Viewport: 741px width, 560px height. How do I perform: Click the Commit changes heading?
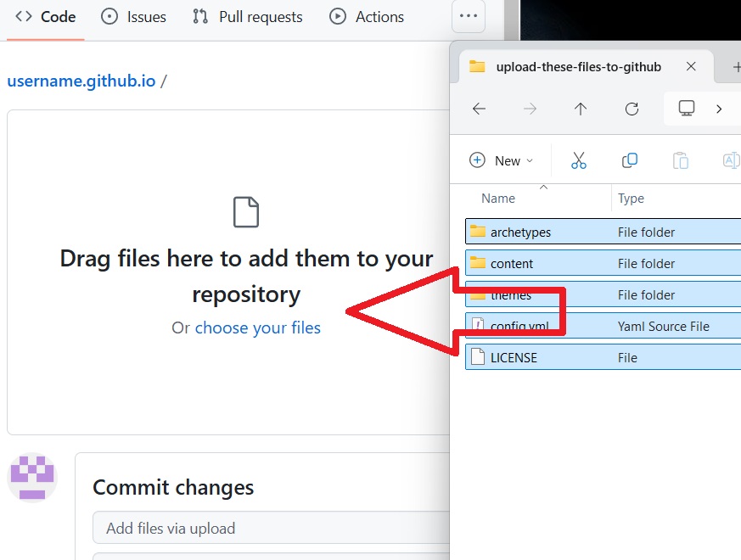click(173, 487)
